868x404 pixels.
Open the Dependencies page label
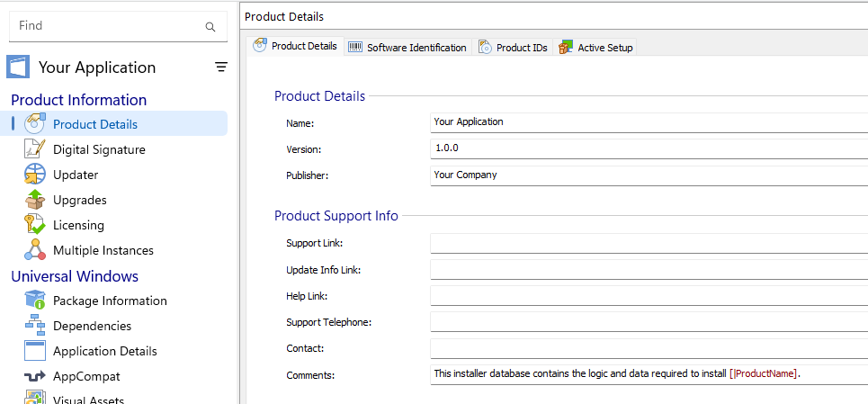(x=93, y=326)
